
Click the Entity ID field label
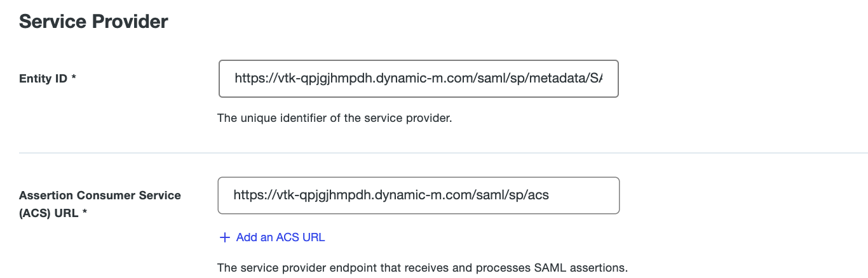coord(43,79)
